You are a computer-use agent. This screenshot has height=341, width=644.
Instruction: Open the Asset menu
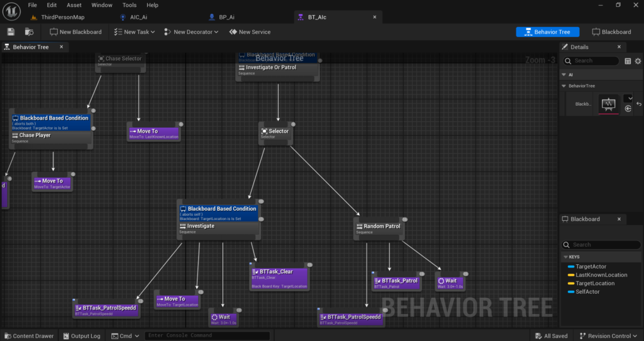pos(74,5)
